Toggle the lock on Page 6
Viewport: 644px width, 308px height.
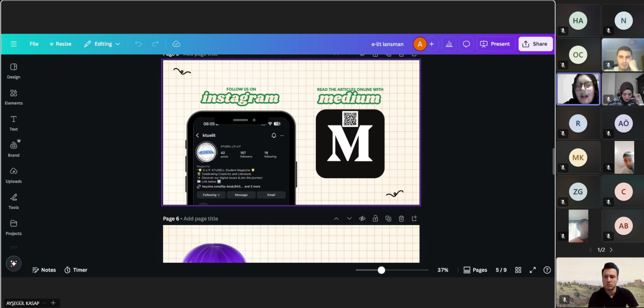[x=375, y=218]
